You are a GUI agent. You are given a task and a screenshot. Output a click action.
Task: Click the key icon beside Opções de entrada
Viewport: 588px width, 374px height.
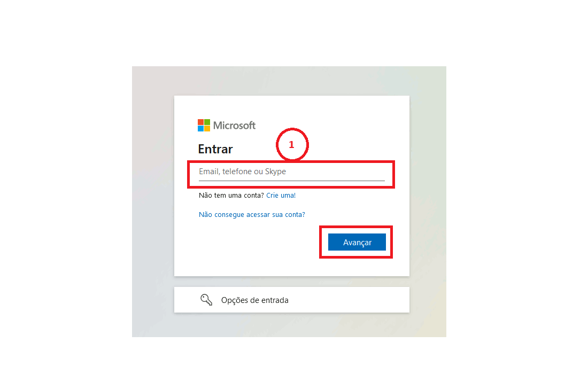pyautogui.click(x=206, y=300)
